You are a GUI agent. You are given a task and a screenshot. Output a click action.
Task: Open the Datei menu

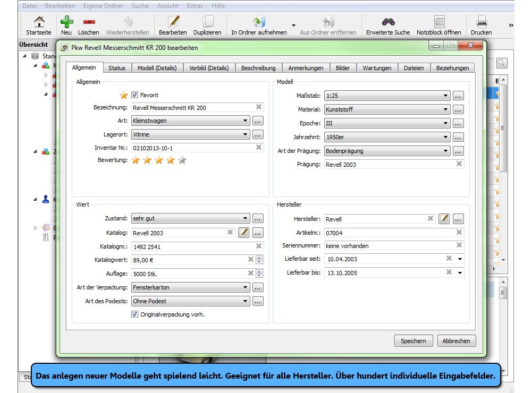(x=30, y=6)
